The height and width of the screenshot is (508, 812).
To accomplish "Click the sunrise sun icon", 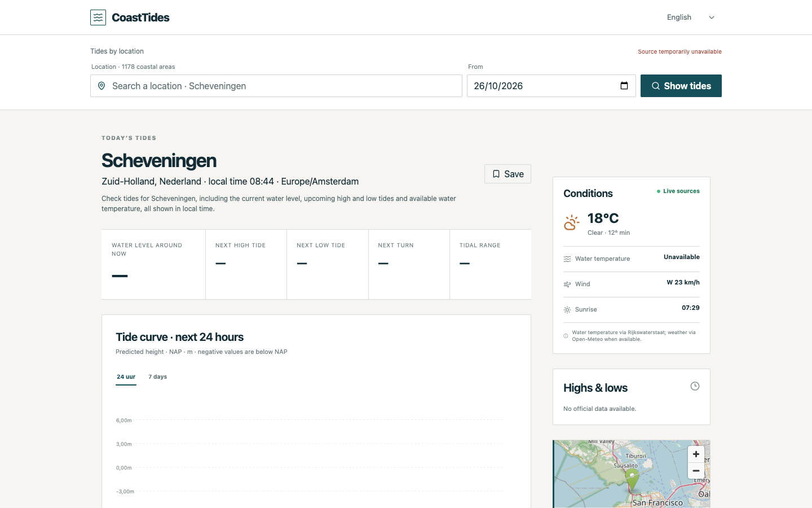I will [567, 310].
